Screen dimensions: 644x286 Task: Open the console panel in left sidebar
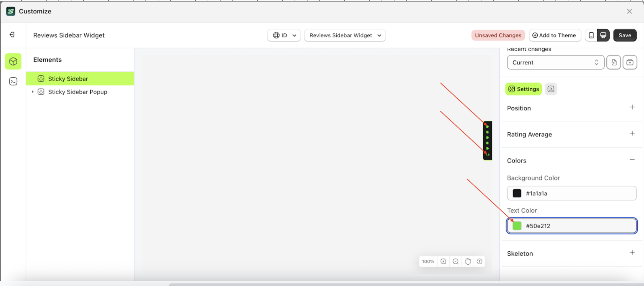pyautogui.click(x=13, y=81)
